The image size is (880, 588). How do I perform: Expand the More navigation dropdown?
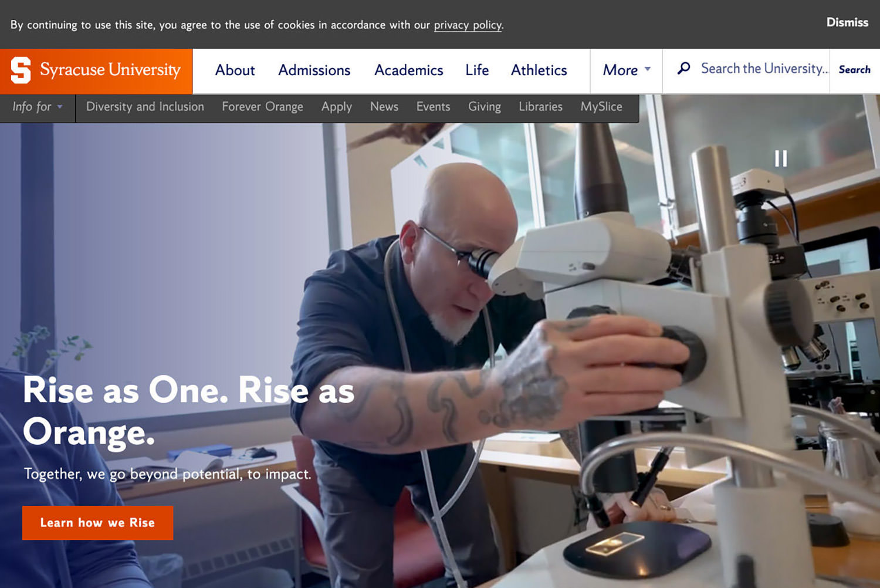pyautogui.click(x=627, y=70)
